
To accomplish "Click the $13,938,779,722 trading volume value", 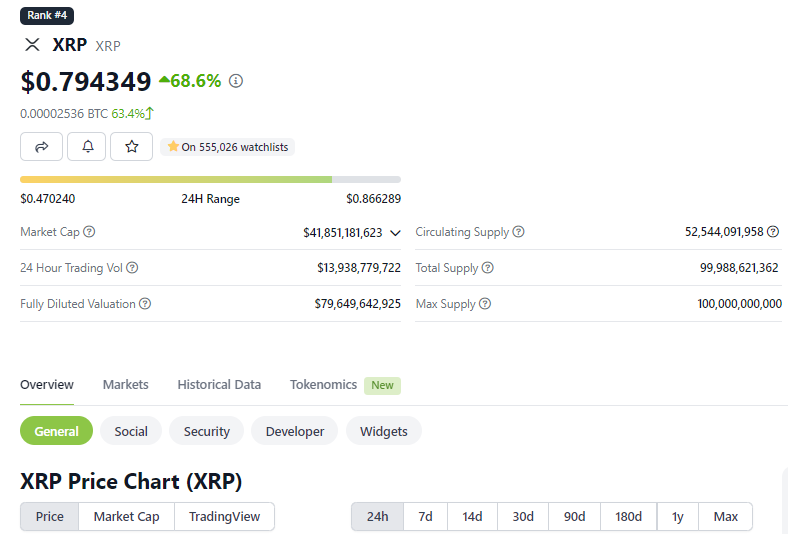I will (x=359, y=268).
